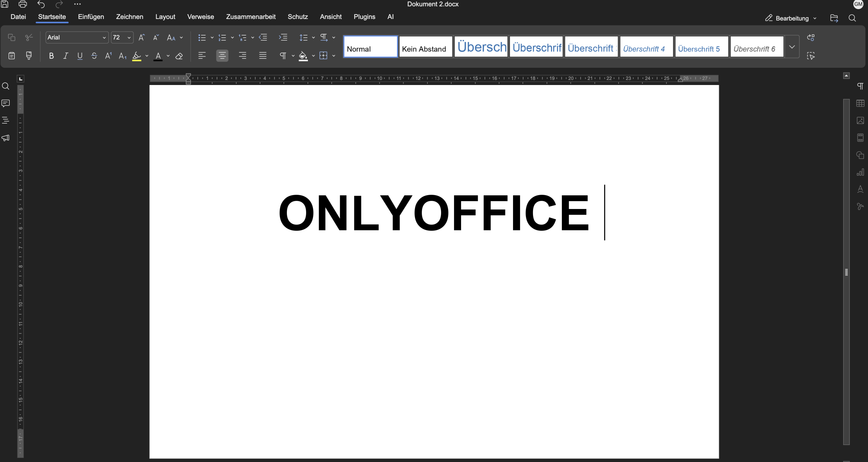This screenshot has height=462, width=868.
Task: Expand line spacing dropdown arrow
Action: tap(314, 38)
